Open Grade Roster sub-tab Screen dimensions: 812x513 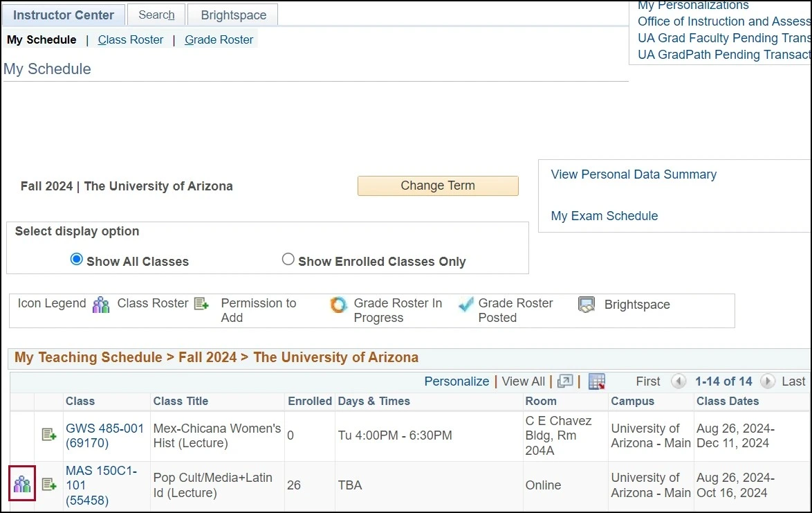point(219,40)
